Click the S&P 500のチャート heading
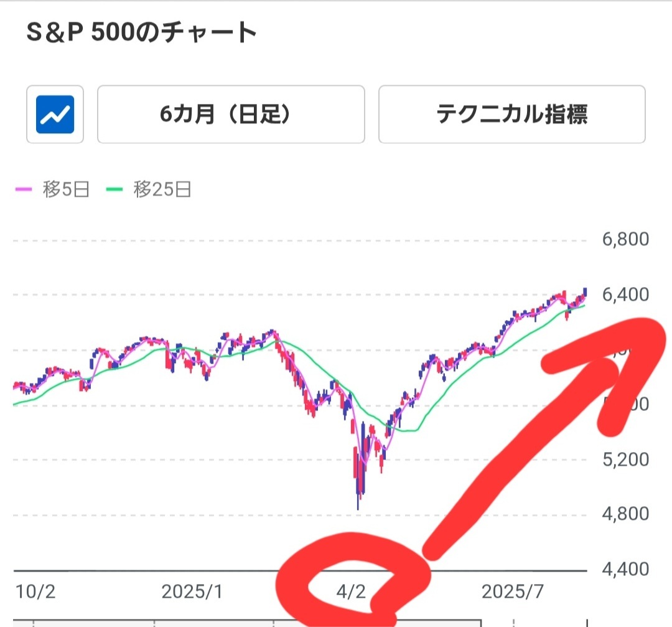Image resolution: width=672 pixels, height=627 pixels. pos(141,32)
